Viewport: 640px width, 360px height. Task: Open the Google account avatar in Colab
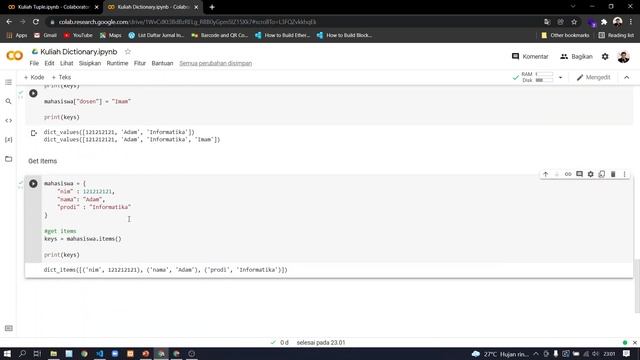(x=623, y=57)
